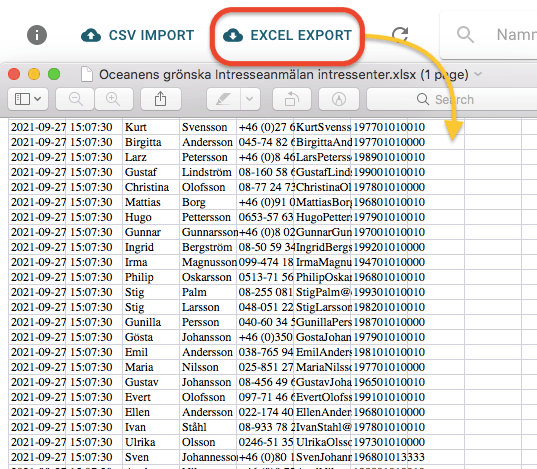Screen dimensions: 537x469
Task: Click the web app search field
Action: pos(489,35)
